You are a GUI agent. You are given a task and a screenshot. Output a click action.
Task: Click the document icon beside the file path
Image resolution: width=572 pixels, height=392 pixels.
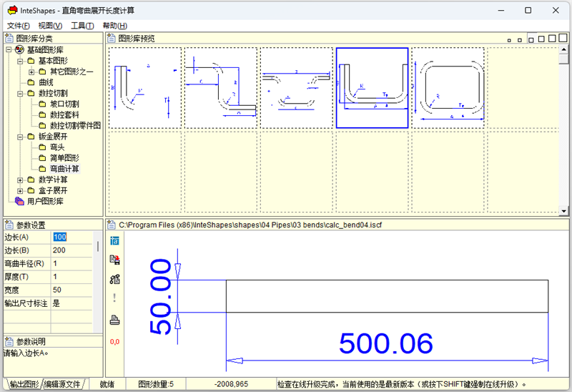(x=112, y=225)
